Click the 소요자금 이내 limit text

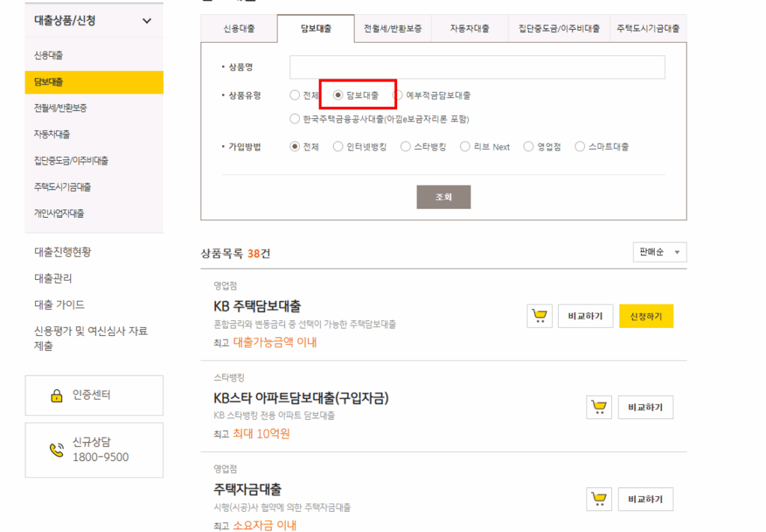click(x=265, y=526)
